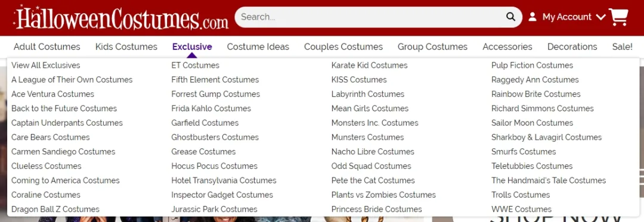This screenshot has height=222, width=644.
Task: Choose Captain Underpants Costumes
Action: click(x=67, y=123)
